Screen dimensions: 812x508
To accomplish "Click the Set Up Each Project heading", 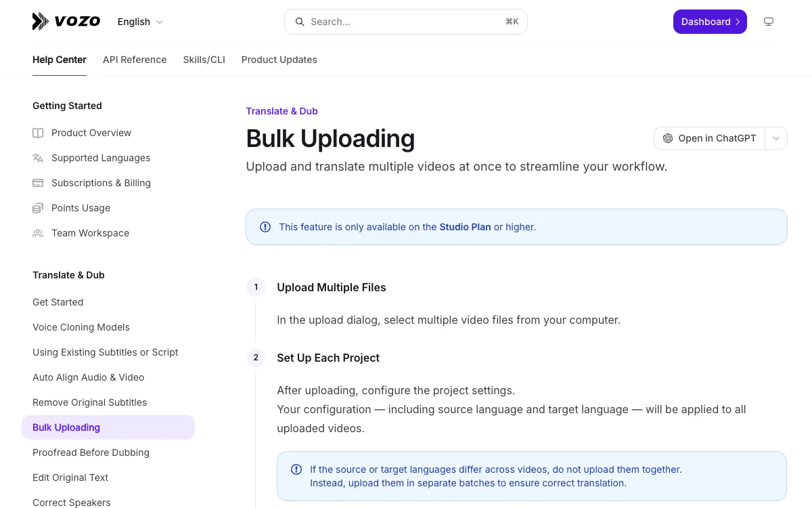I will tap(328, 358).
